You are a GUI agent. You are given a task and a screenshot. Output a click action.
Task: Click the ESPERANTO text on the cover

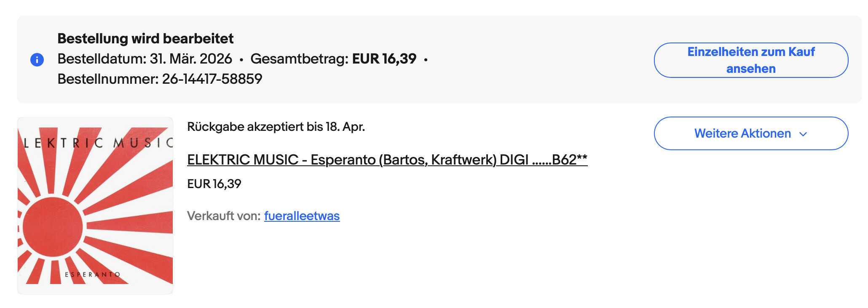tap(92, 274)
